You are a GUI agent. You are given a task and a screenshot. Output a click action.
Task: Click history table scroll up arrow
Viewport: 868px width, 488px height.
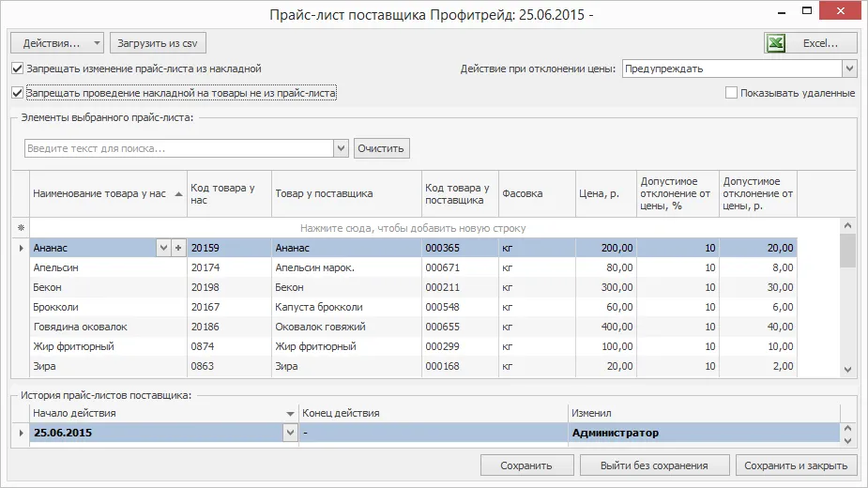pos(847,428)
